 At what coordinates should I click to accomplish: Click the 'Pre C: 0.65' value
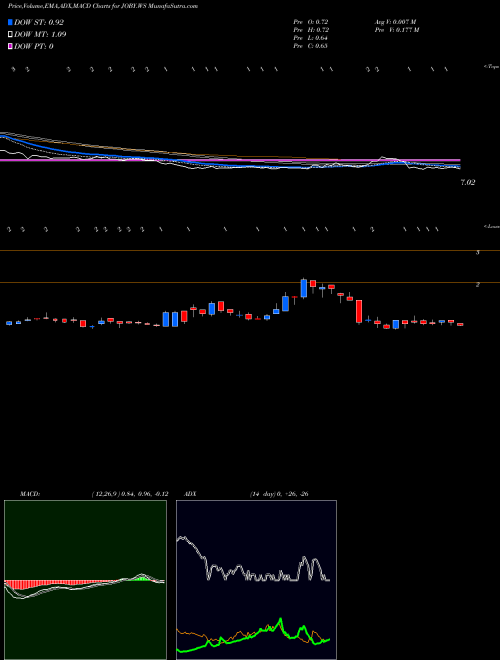pos(311,46)
